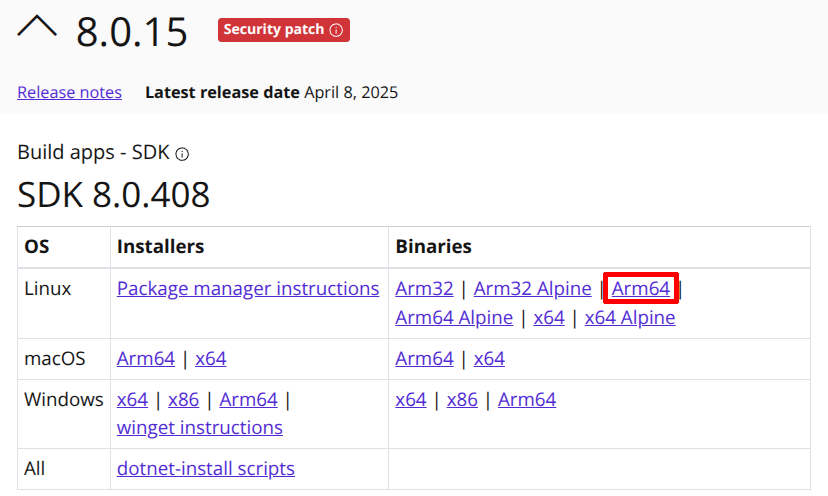Screen dimensions: 828x496
Task: Click the macOS row label
Action: [54, 359]
